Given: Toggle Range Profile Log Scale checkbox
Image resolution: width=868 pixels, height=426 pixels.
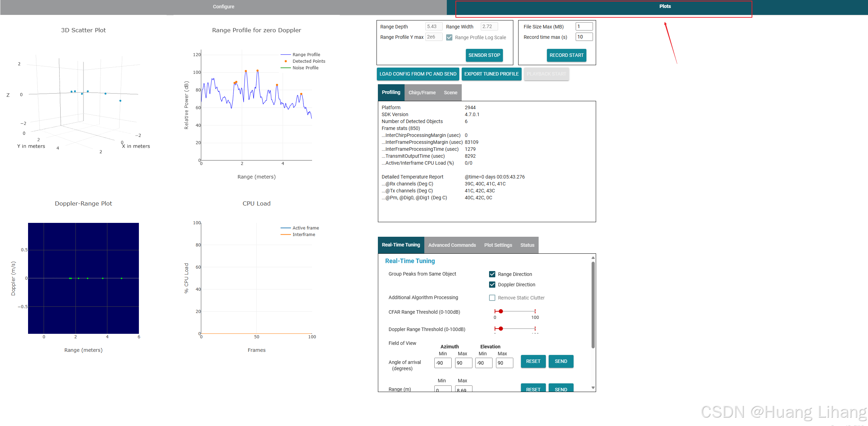Looking at the screenshot, I should pos(449,37).
